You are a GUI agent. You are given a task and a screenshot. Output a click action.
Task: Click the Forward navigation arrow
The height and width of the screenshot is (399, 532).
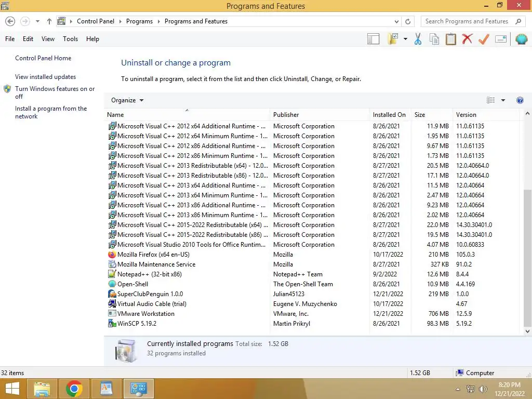(x=25, y=21)
